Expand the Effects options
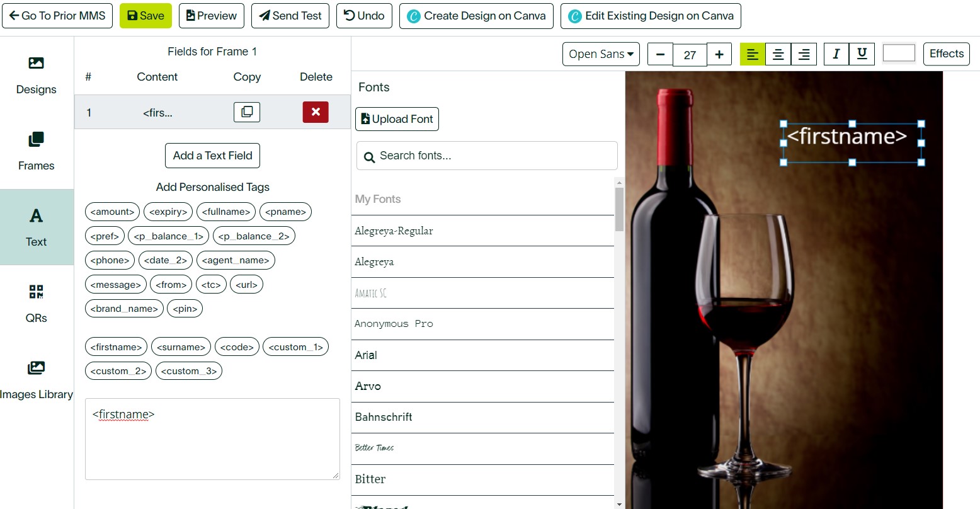Image resolution: width=980 pixels, height=509 pixels. click(946, 54)
